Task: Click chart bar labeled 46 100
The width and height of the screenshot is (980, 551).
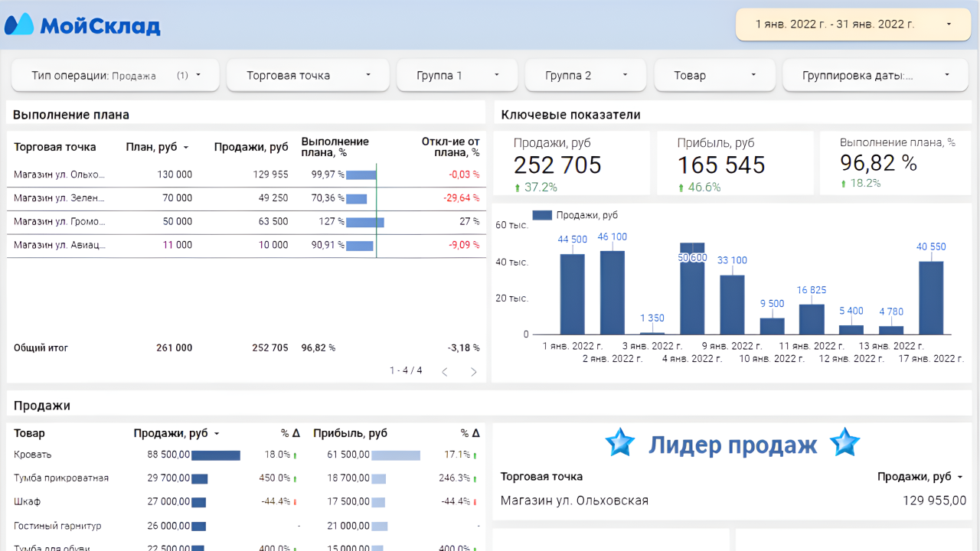Action: tap(612, 292)
